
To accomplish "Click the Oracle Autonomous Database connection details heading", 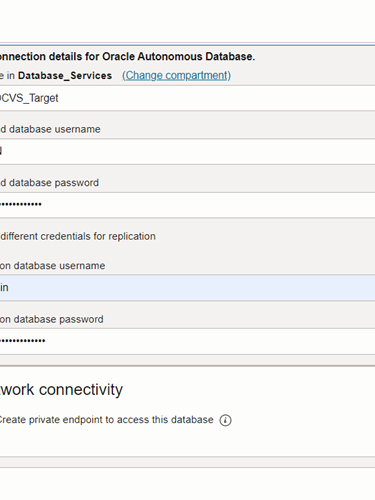I will [x=127, y=57].
